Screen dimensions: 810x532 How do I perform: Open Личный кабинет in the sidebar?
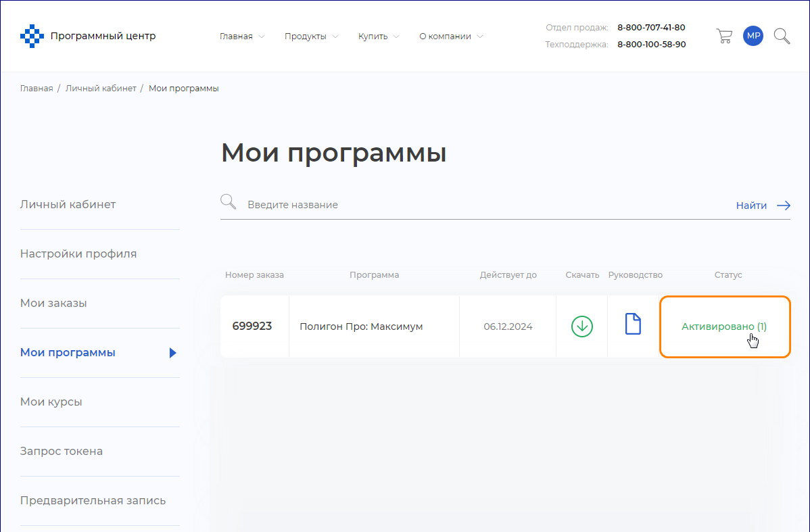click(68, 204)
